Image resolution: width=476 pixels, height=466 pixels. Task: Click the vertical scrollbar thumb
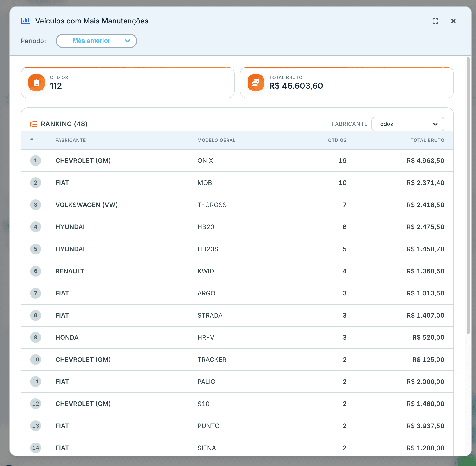pyautogui.click(x=468, y=195)
